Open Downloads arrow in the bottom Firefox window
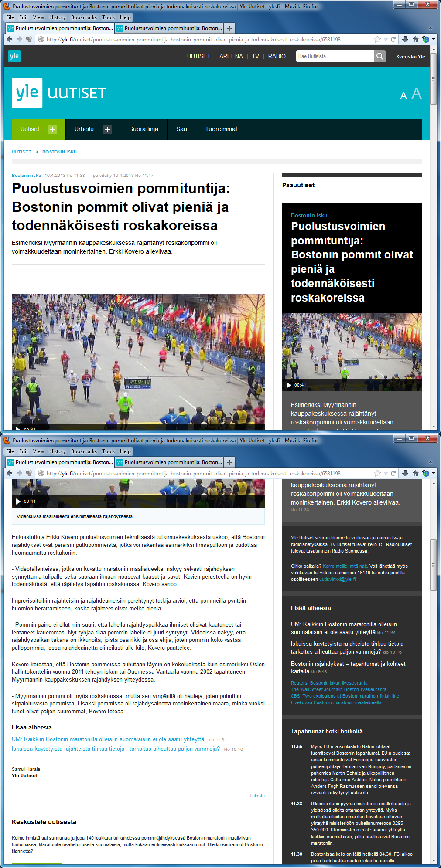The width and height of the screenshot is (441, 868). point(405,473)
